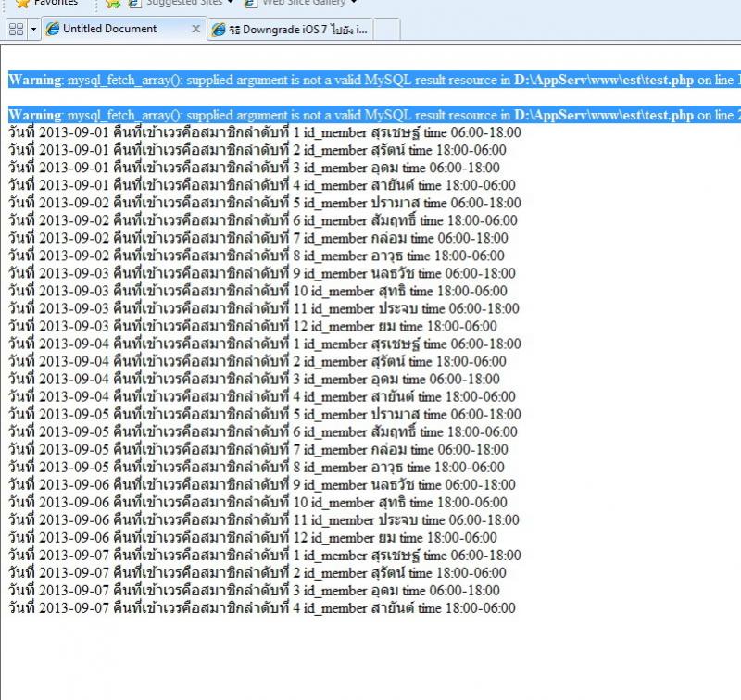The image size is (741, 700).
Task: Click the 2013-09-04 row for member 4
Action: 262,397
